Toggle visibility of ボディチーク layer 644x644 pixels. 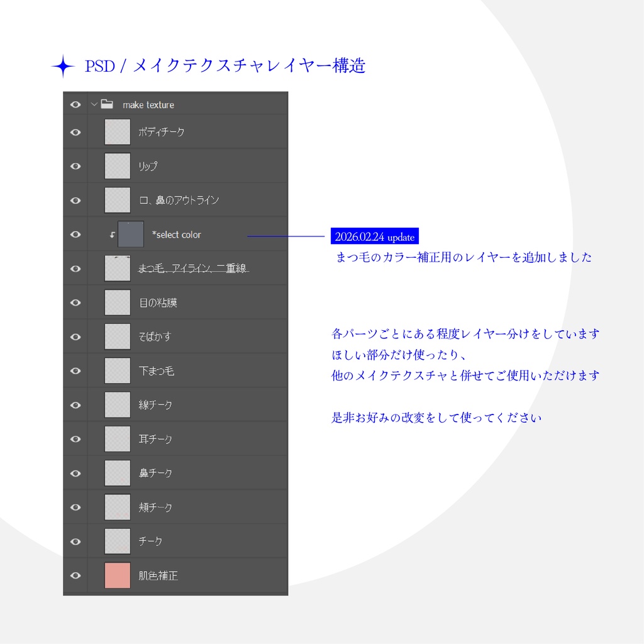point(75,132)
